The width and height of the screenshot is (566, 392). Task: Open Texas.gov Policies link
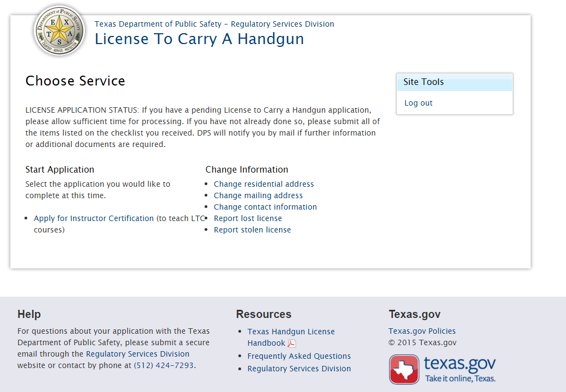point(422,331)
